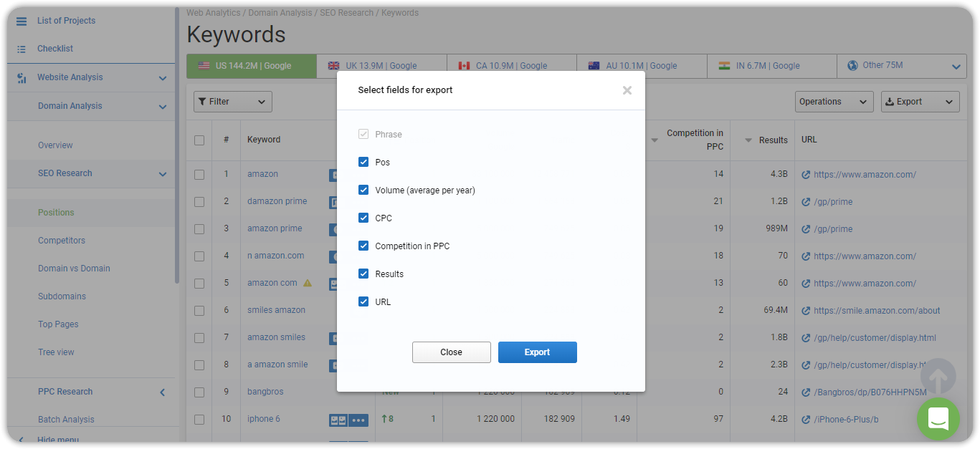Switch to CA 10.9M Google tab

click(x=512, y=66)
